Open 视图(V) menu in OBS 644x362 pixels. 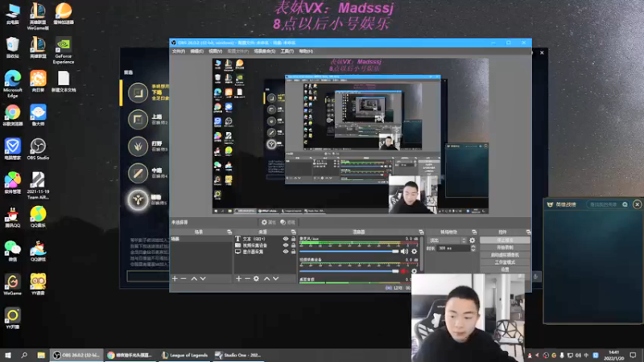(x=215, y=51)
